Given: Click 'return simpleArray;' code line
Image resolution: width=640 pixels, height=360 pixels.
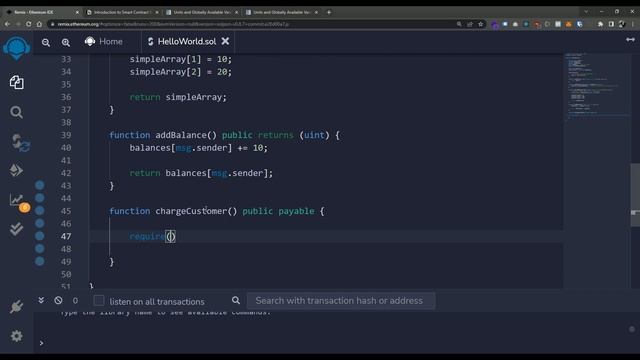Looking at the screenshot, I should tap(178, 97).
